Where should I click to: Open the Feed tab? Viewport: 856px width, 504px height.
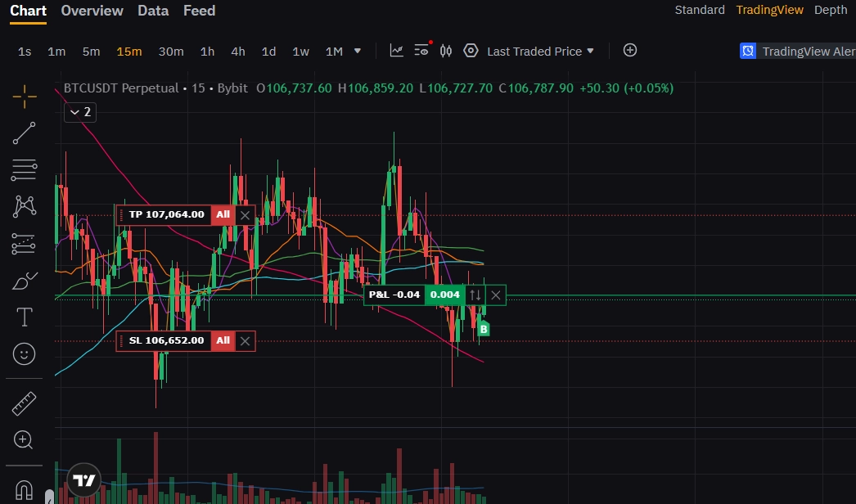(x=199, y=11)
